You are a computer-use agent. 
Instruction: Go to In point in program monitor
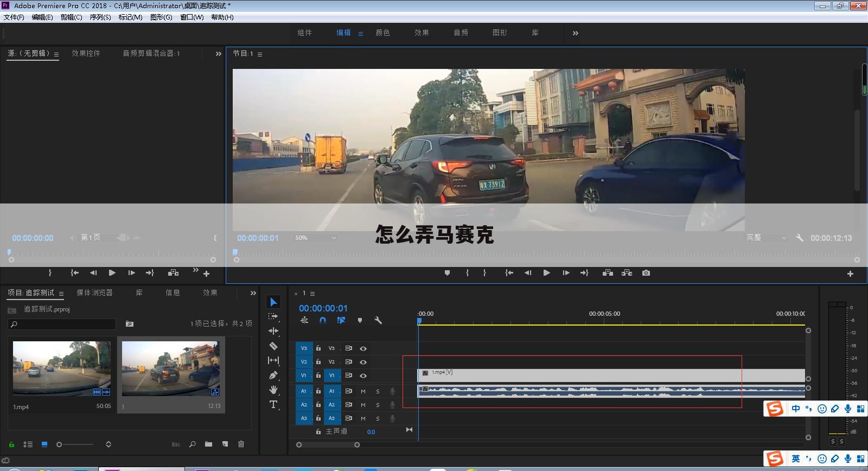tap(509, 273)
